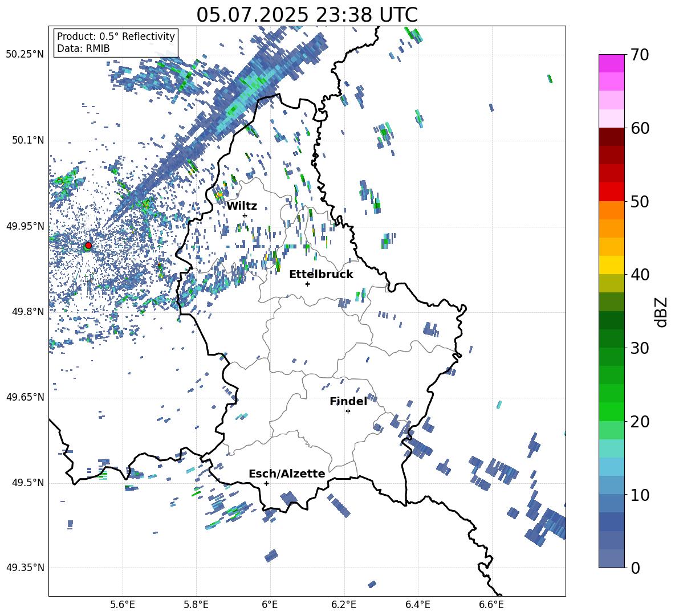The height and width of the screenshot is (616, 675).
Task: Click the 6°E longitude label
Action: point(270,605)
